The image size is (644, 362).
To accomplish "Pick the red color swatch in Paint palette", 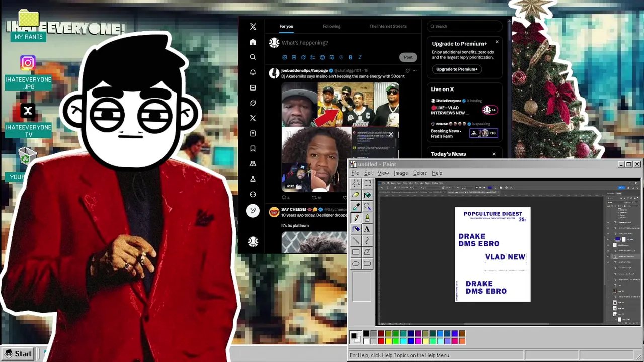I will (381, 341).
